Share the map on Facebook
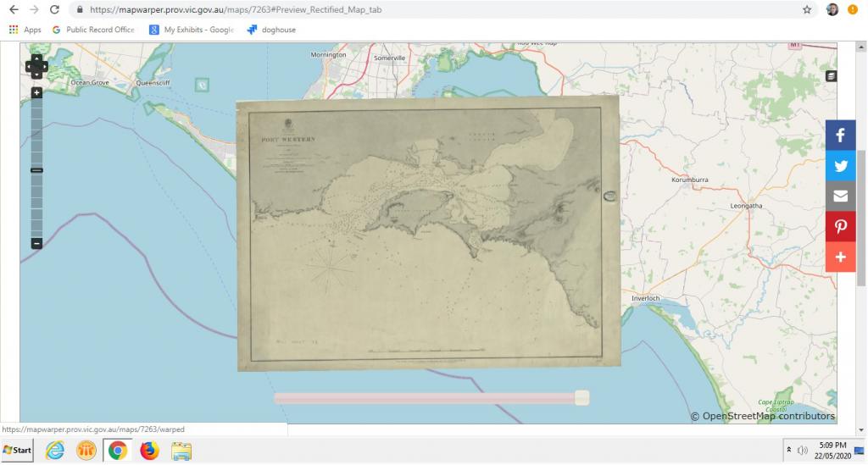The width and height of the screenshot is (868, 465). [840, 136]
